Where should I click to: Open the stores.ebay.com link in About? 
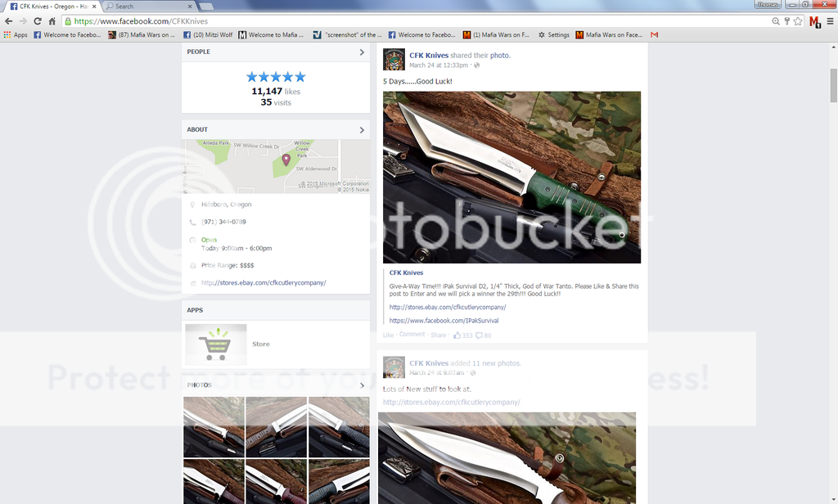[x=264, y=283]
